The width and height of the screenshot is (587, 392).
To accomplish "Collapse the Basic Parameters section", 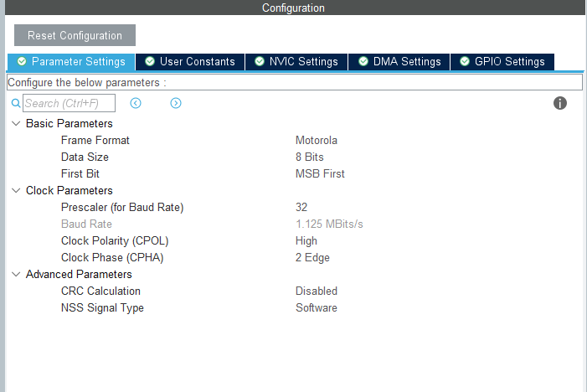I will pyautogui.click(x=16, y=123).
